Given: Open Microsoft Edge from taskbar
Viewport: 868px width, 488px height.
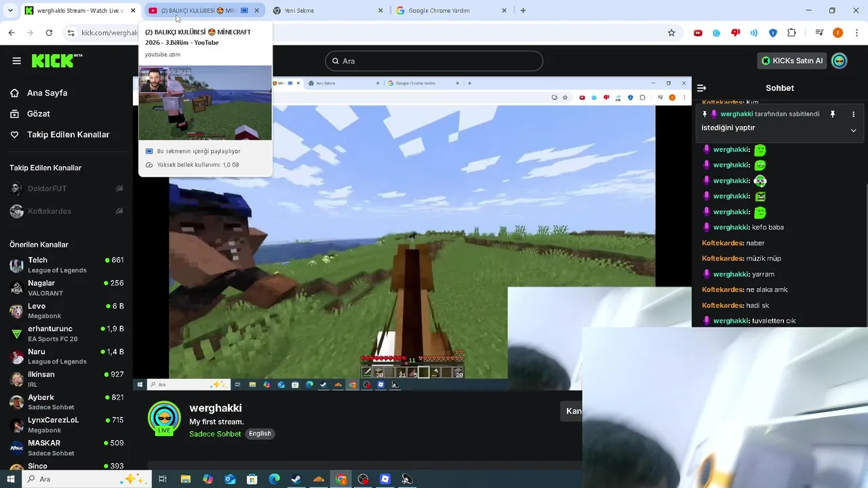Looking at the screenshot, I should coord(274,479).
